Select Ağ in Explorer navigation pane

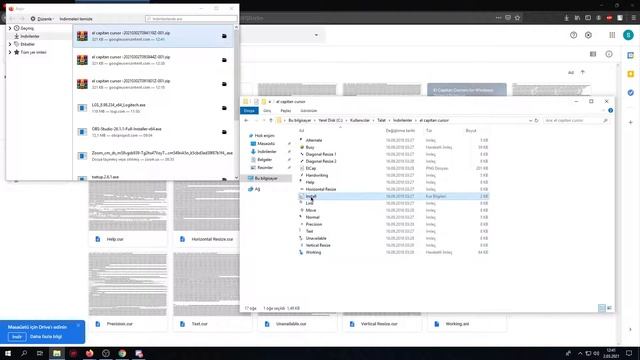[257, 189]
